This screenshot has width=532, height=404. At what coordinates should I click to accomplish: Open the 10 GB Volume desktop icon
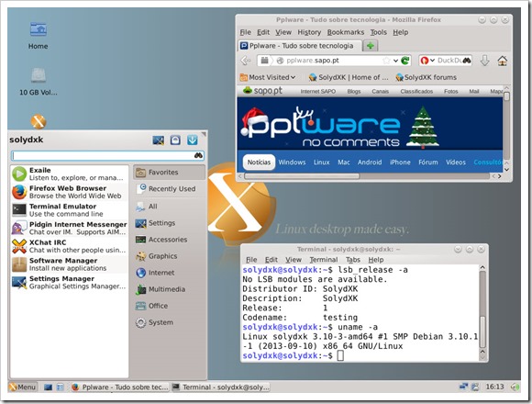(x=39, y=75)
